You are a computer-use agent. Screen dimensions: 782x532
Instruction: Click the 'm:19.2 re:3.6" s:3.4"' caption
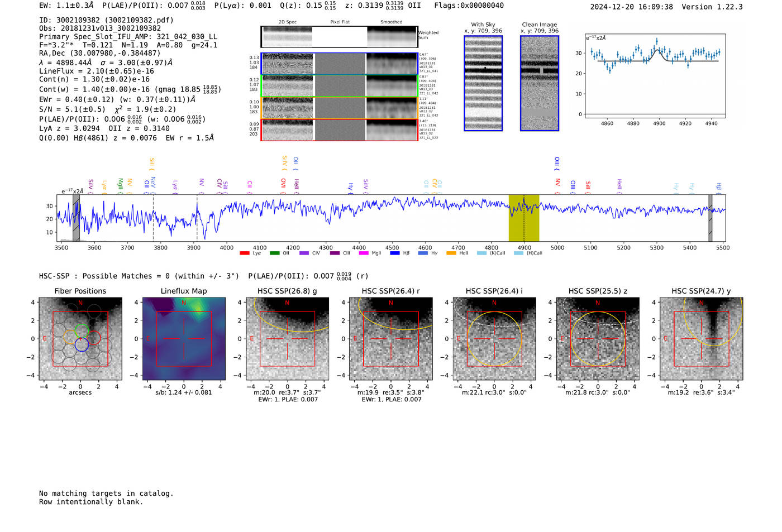(x=702, y=392)
